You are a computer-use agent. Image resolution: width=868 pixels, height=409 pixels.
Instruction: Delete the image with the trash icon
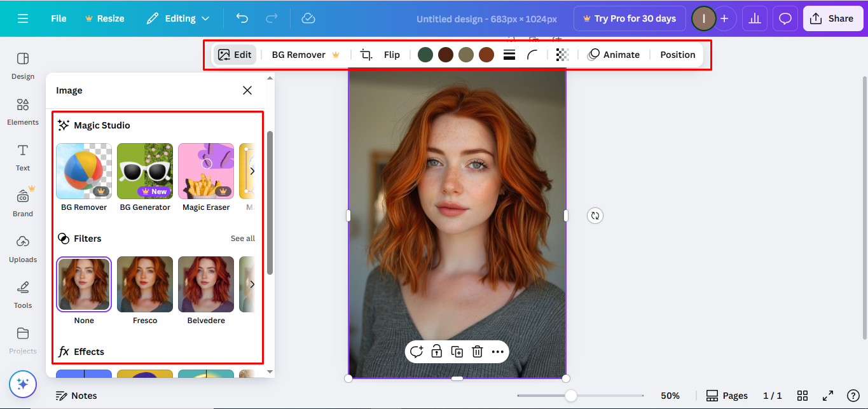tap(477, 351)
